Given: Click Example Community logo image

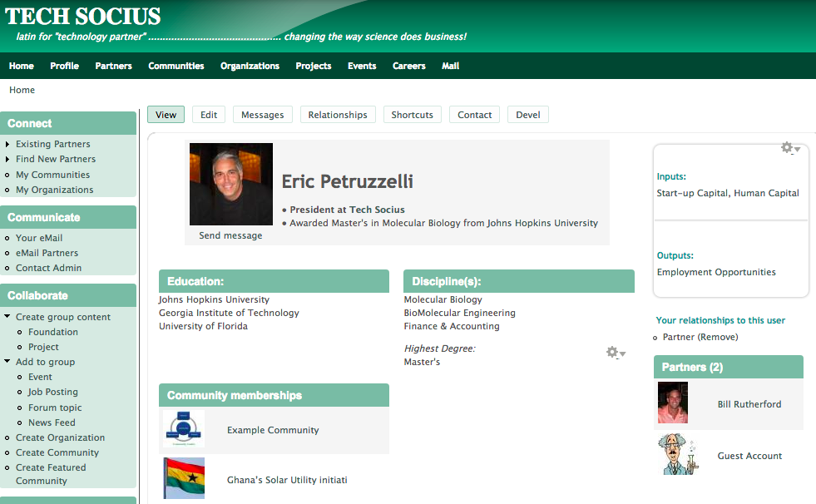Looking at the screenshot, I should click(184, 430).
